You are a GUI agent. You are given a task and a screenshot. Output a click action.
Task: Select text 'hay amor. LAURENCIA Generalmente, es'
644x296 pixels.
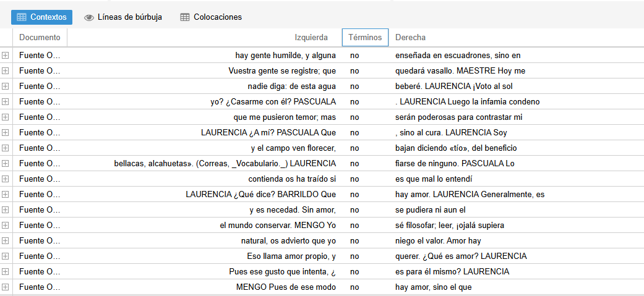[x=470, y=195]
